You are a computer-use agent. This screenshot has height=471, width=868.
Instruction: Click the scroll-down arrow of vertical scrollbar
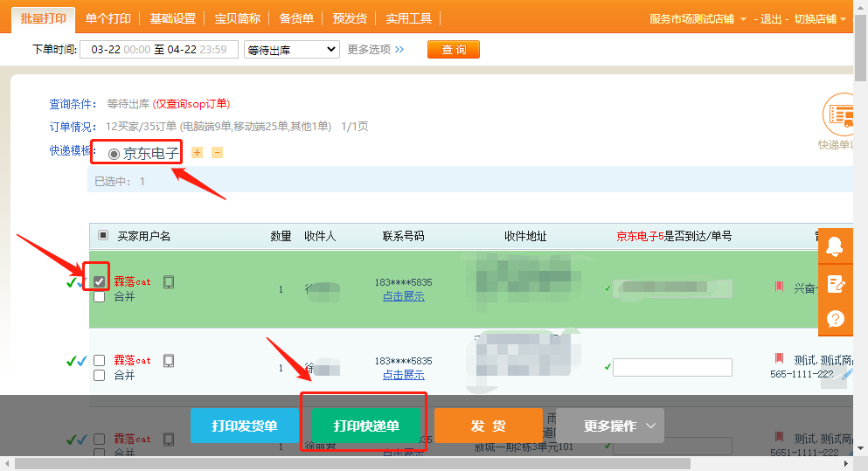click(x=861, y=448)
